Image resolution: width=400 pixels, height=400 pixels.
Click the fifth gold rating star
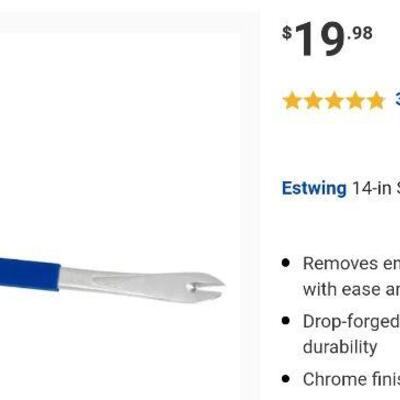point(375,100)
